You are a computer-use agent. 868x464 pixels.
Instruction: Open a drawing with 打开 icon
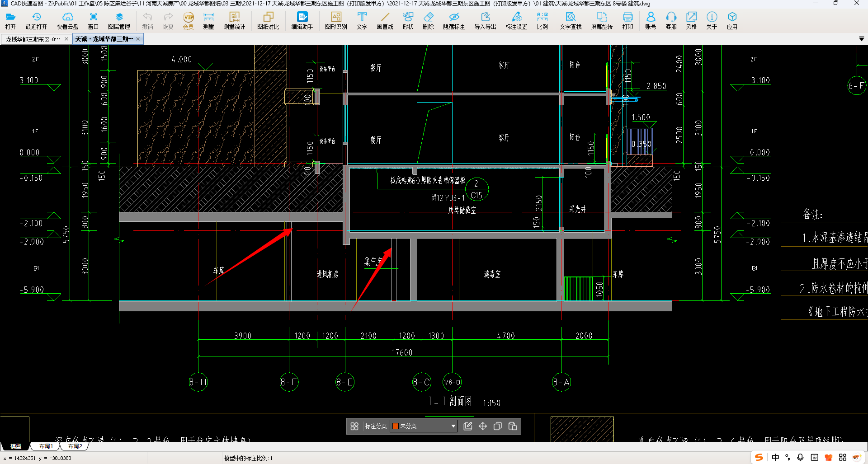click(10, 21)
